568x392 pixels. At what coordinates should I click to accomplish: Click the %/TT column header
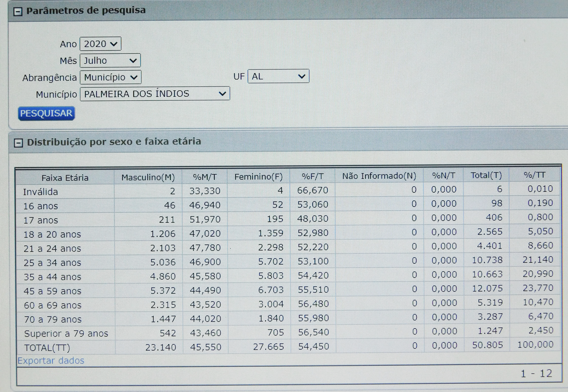point(535,175)
